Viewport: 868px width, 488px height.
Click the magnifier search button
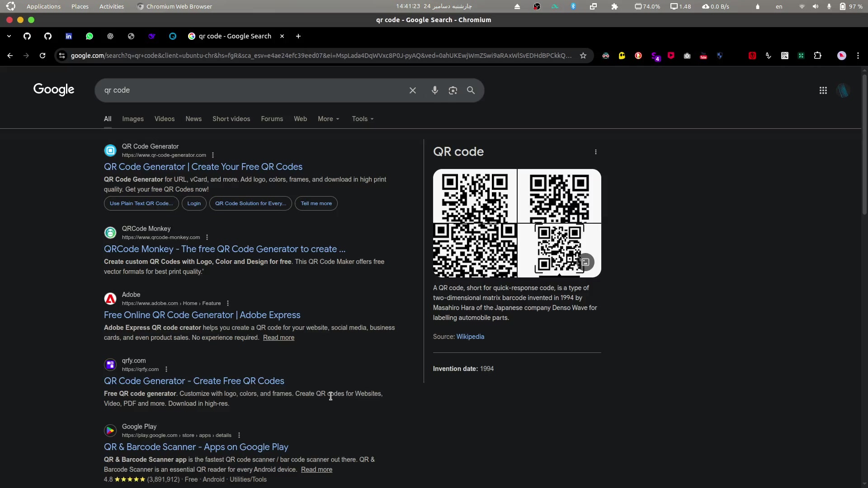pos(471,90)
